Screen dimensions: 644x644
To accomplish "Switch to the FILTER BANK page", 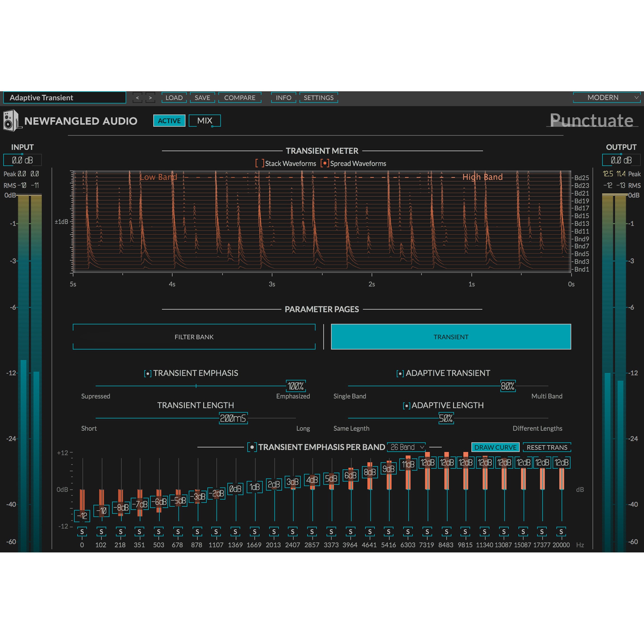I will (x=194, y=337).
